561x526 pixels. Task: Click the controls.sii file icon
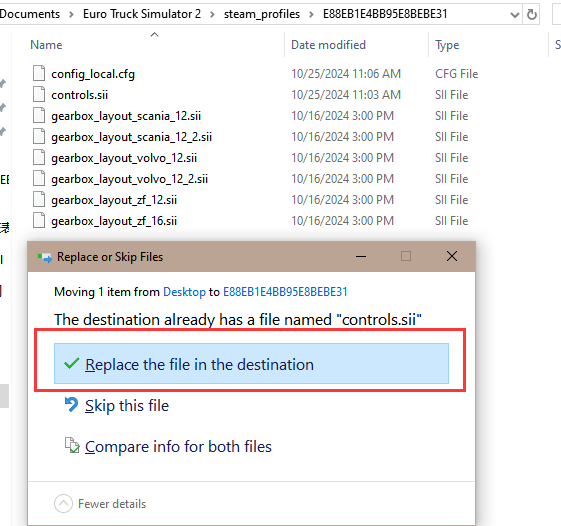[x=39, y=94]
